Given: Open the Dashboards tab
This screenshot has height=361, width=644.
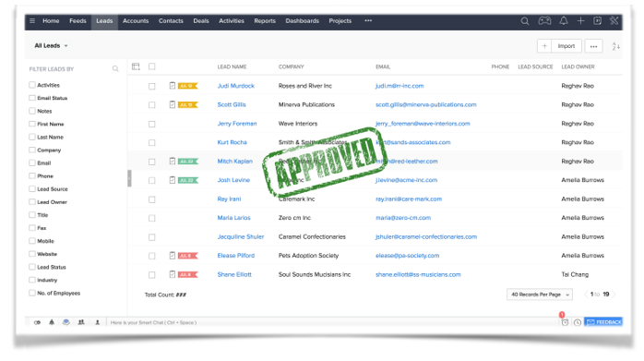Looking at the screenshot, I should click(303, 20).
